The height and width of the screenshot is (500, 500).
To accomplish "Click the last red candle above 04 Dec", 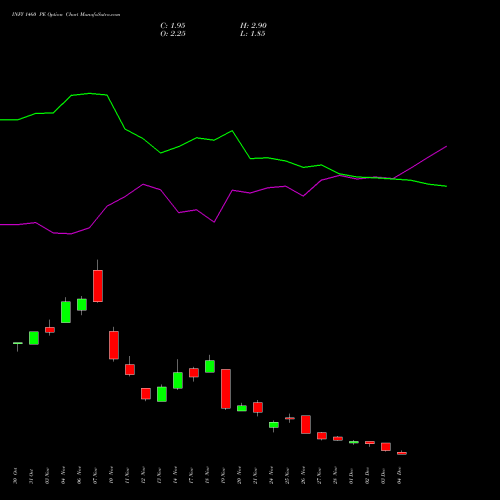I will click(x=402, y=453).
